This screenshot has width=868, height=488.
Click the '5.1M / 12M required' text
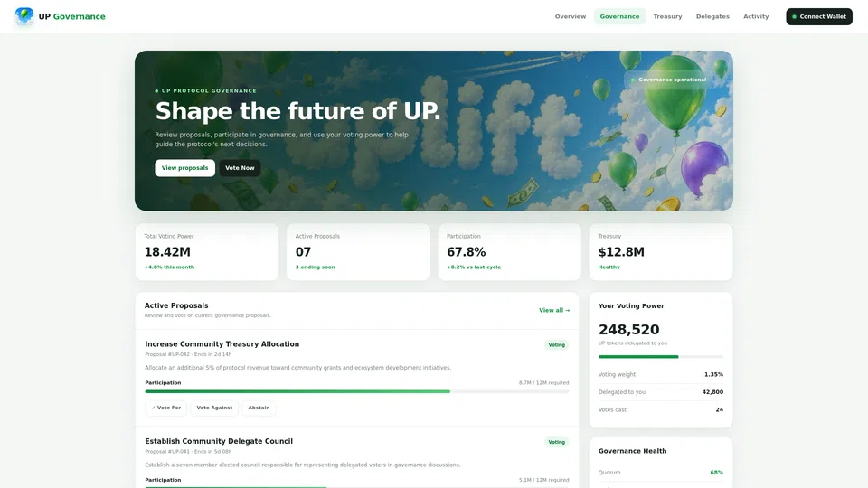coord(543,480)
